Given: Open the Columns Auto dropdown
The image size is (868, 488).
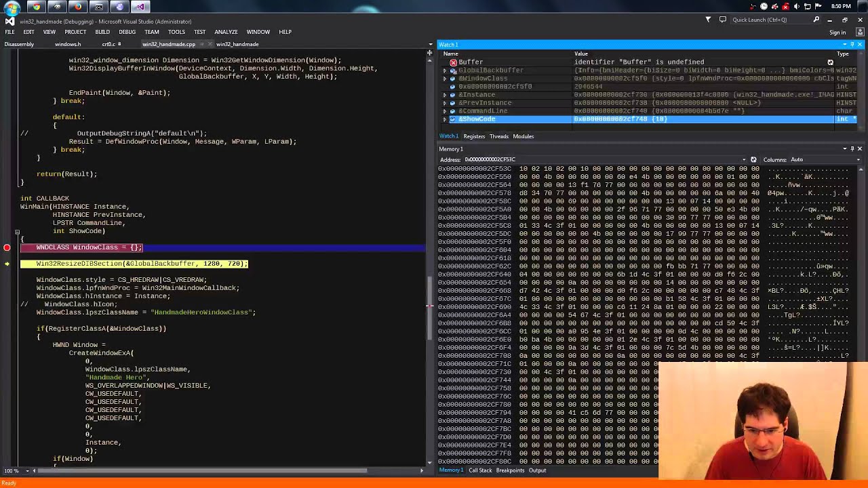Looking at the screenshot, I should click(x=859, y=160).
